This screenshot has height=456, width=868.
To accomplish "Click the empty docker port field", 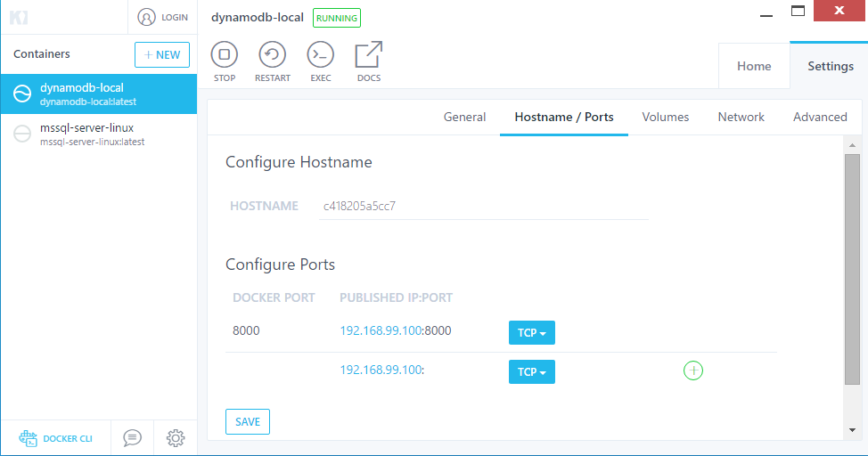I will [x=274, y=370].
